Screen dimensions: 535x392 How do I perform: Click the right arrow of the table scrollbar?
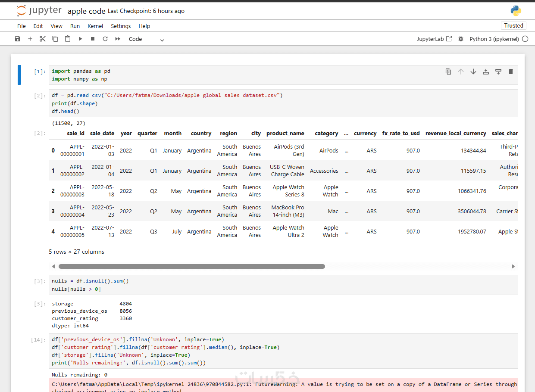(513, 267)
